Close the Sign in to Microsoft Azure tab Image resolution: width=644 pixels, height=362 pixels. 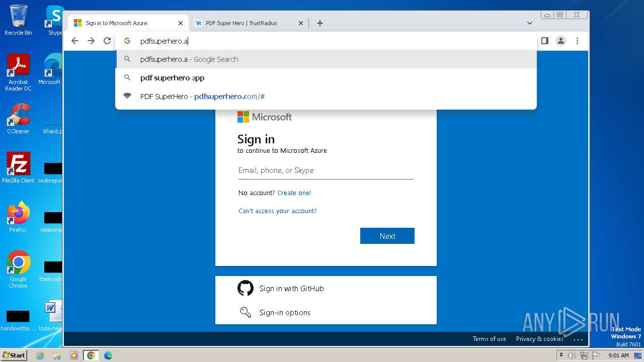point(181,23)
